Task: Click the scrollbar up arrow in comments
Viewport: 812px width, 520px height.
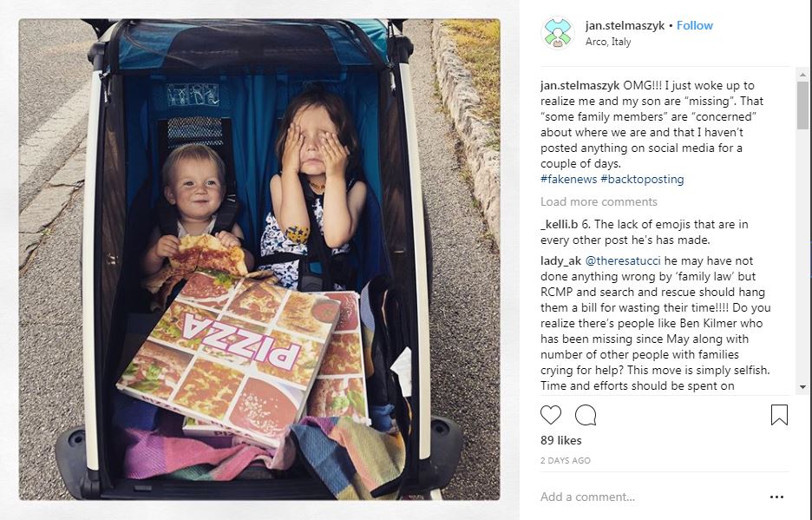Action: pos(802,75)
